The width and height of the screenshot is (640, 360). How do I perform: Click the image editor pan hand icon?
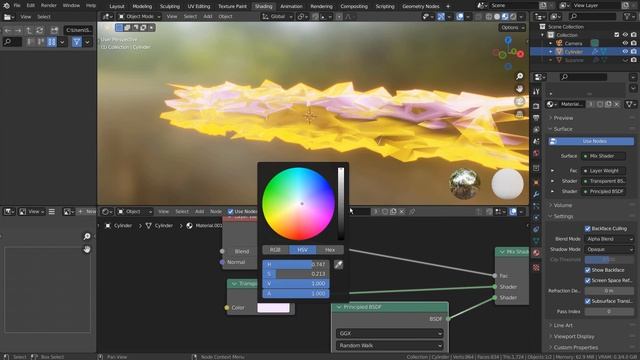point(87,249)
